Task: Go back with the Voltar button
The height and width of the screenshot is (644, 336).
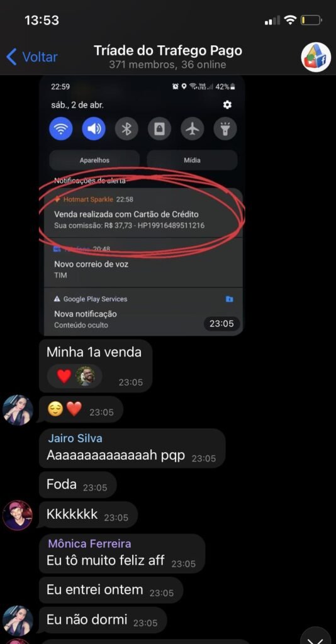Action: point(32,57)
